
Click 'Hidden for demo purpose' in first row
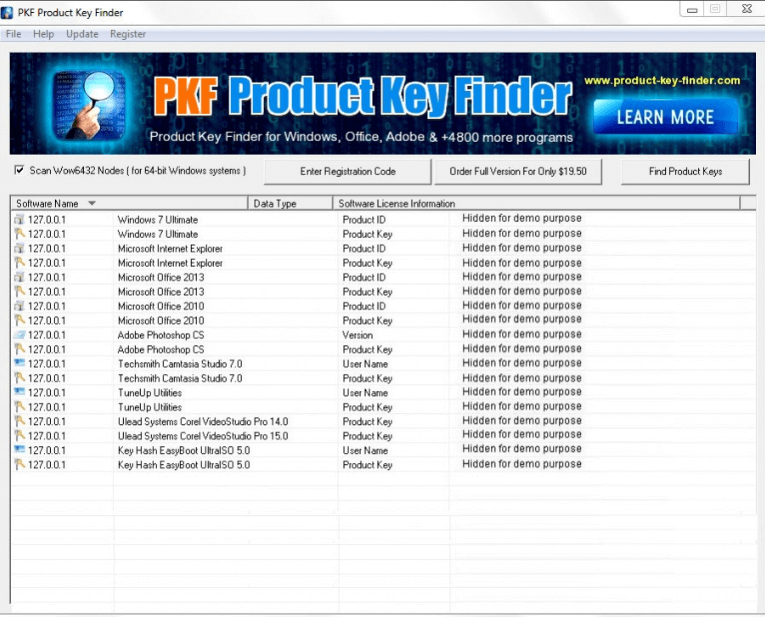click(x=522, y=218)
